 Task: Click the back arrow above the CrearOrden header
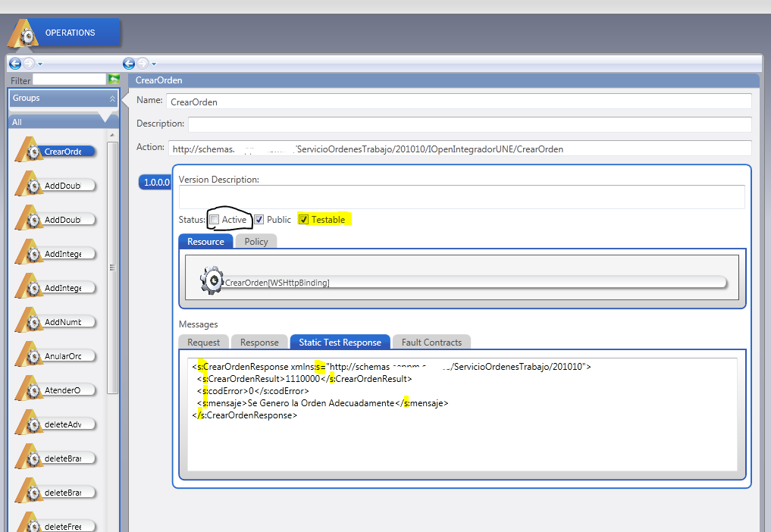(x=129, y=64)
